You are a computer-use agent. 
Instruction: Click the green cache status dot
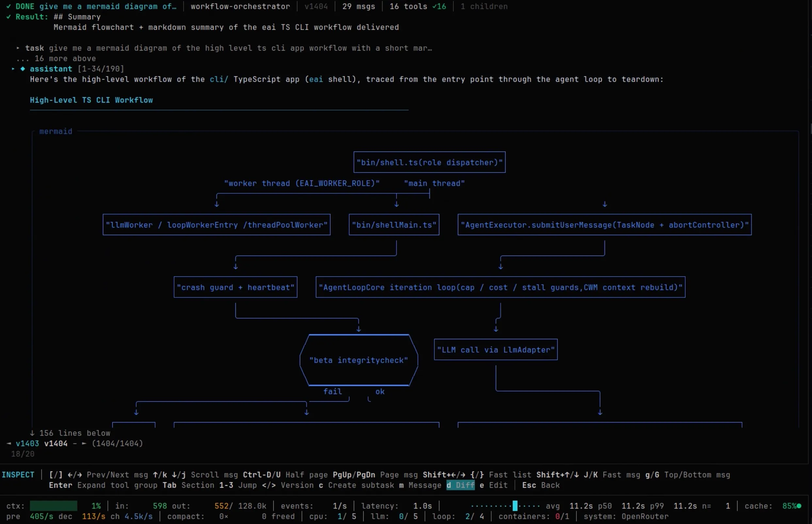(799, 506)
